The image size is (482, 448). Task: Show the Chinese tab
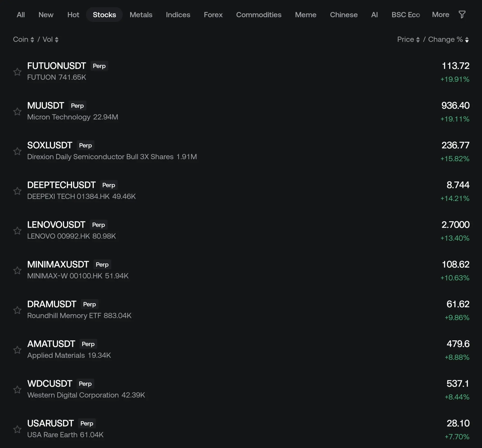pos(344,14)
